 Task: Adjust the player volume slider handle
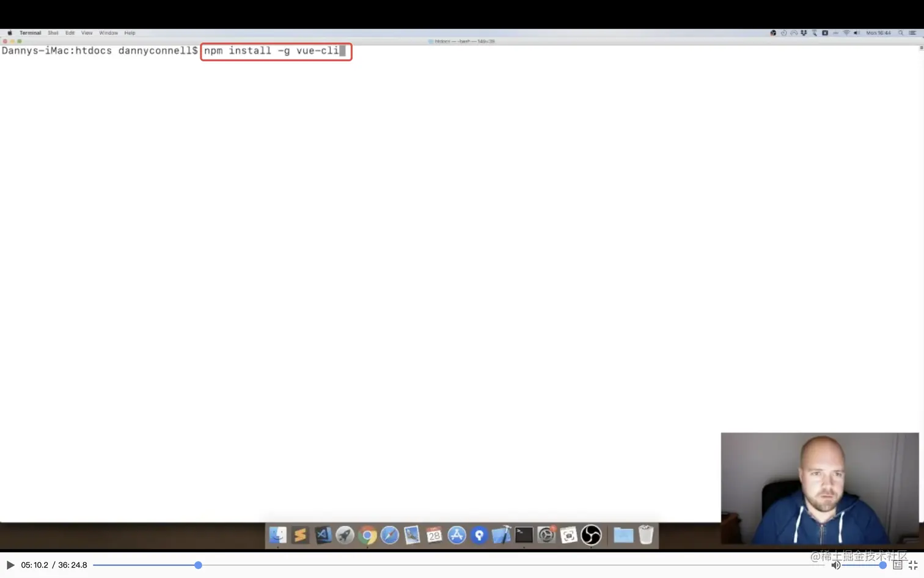pos(882,565)
